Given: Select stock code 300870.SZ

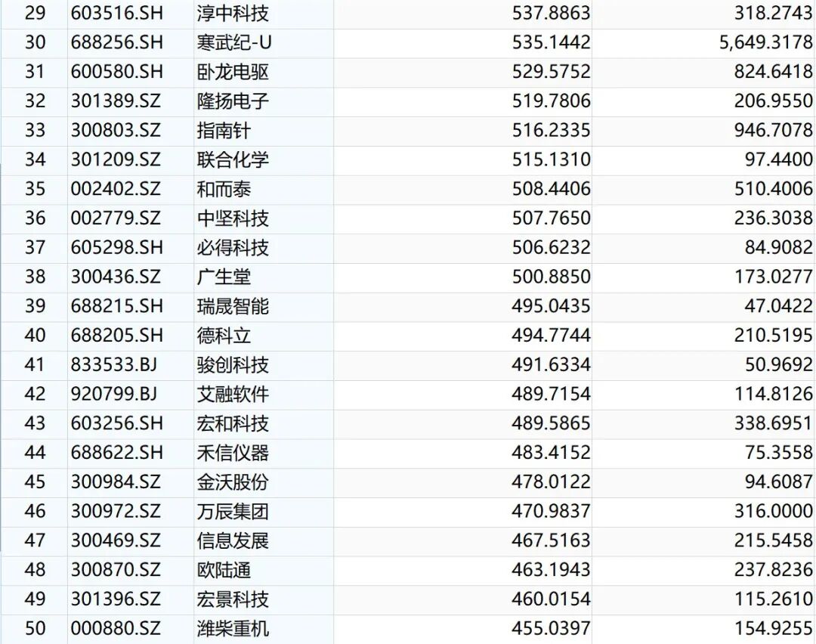Looking at the screenshot, I should [x=116, y=570].
